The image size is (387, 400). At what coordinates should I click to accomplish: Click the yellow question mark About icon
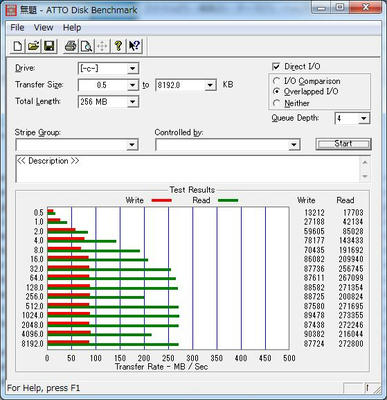(x=118, y=46)
